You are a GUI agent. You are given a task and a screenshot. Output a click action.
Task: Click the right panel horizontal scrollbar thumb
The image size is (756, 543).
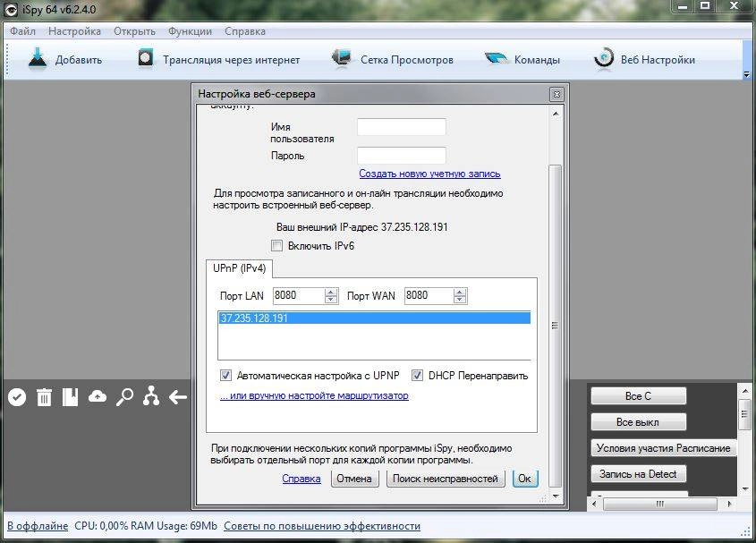click(660, 504)
